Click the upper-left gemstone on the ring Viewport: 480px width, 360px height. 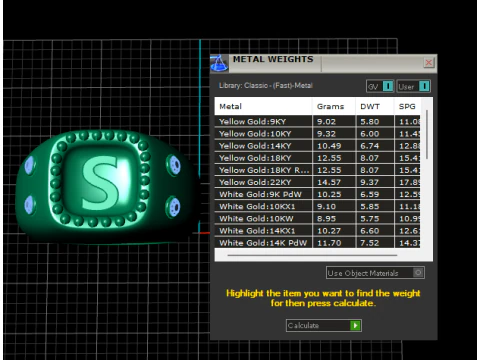(30, 165)
